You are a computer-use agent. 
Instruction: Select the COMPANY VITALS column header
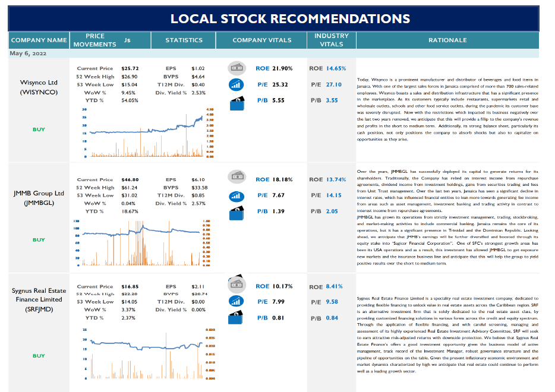[261, 40]
